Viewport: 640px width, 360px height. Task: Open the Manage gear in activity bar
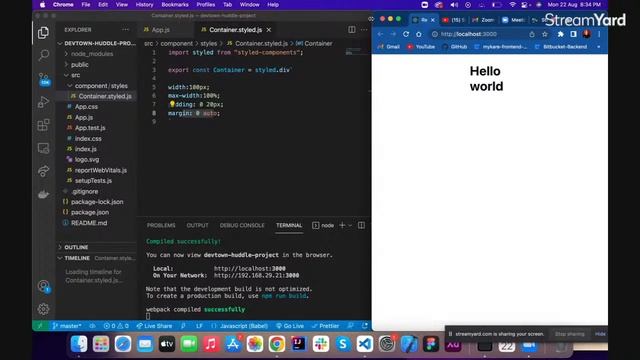[43, 309]
